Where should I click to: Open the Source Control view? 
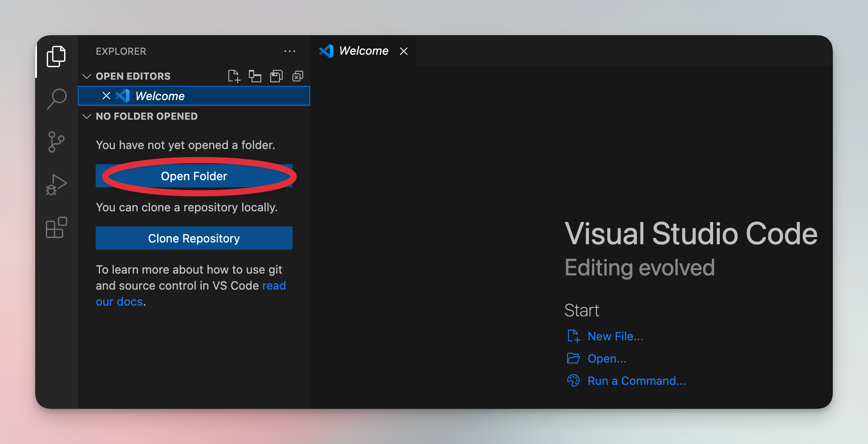coord(57,141)
